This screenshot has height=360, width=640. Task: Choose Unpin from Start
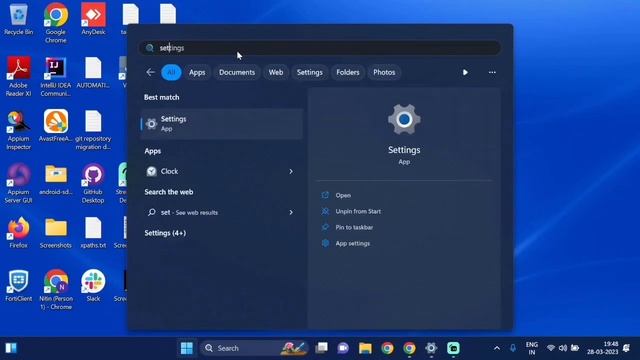[x=358, y=211]
